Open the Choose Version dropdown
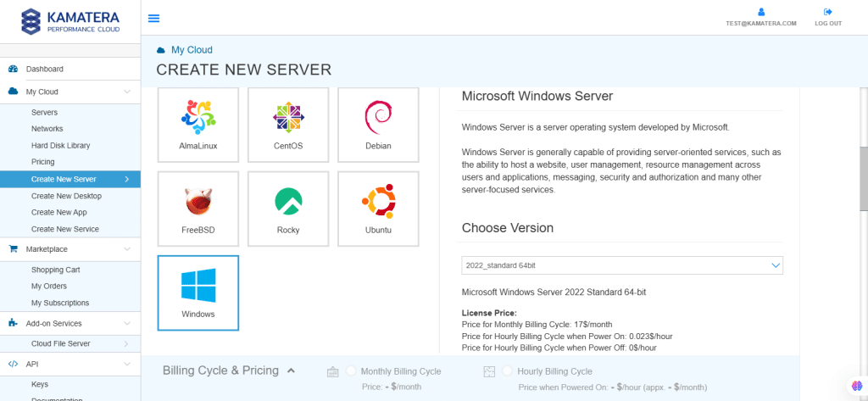The width and height of the screenshot is (868, 401). tap(622, 265)
